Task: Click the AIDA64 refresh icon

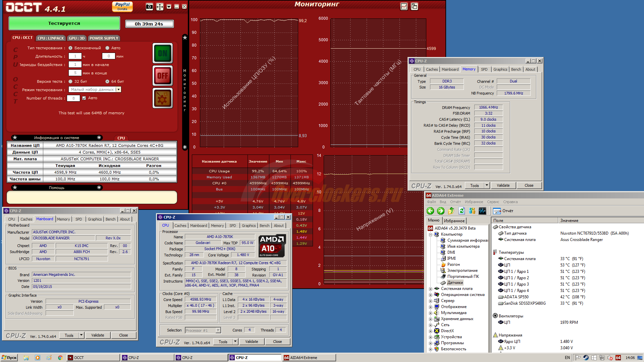Action: (462, 211)
